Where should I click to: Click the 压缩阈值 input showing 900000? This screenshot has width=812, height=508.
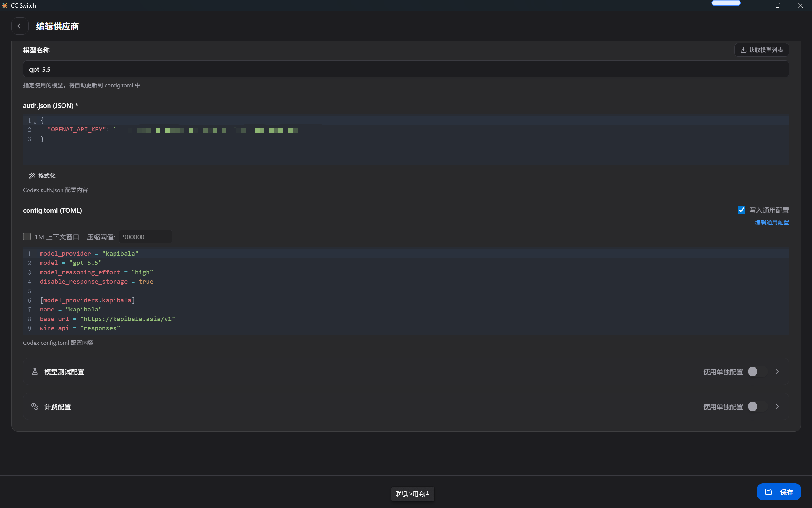click(145, 237)
